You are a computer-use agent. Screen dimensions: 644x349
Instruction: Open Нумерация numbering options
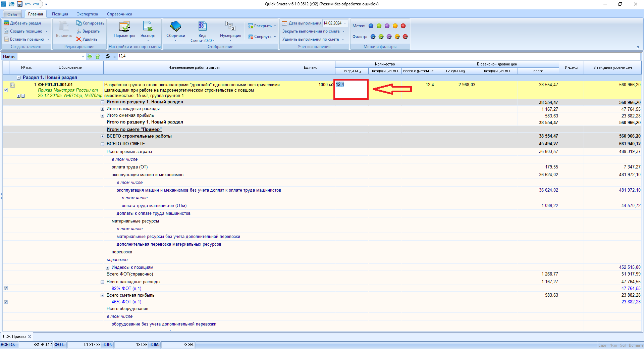point(230,31)
